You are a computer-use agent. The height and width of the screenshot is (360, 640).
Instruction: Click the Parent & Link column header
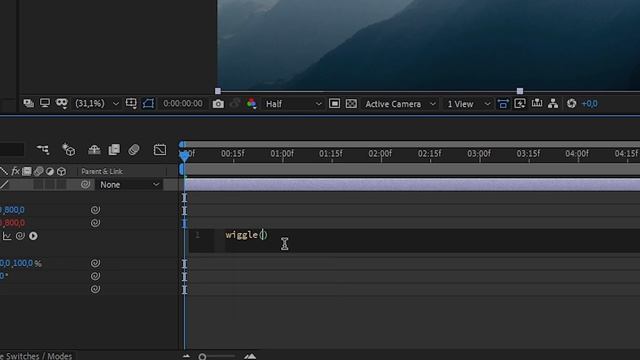(102, 171)
